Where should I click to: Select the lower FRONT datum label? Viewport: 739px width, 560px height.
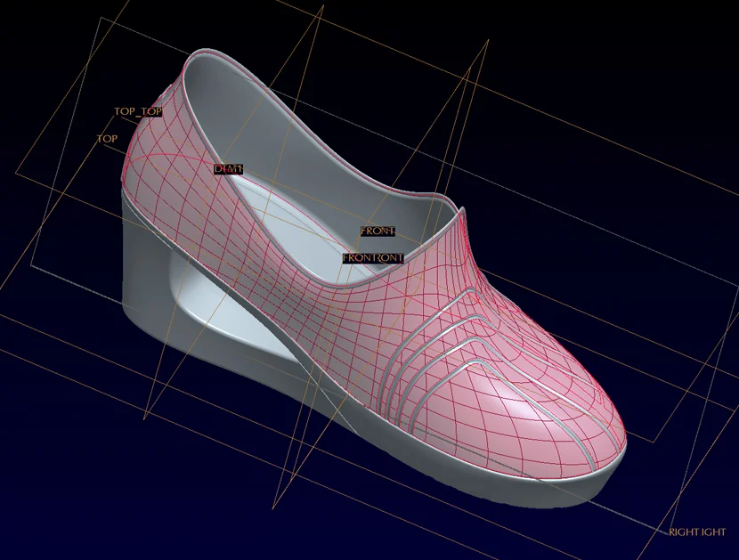pos(372,258)
